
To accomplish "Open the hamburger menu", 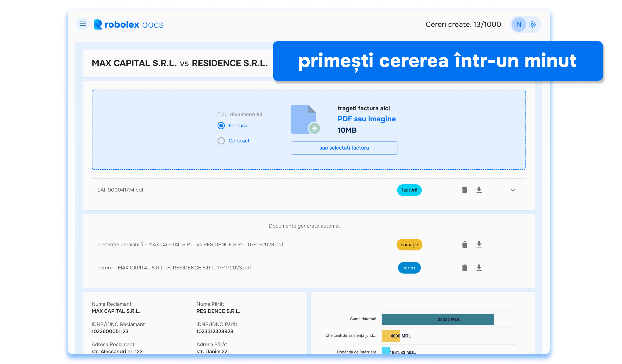I will point(83,24).
